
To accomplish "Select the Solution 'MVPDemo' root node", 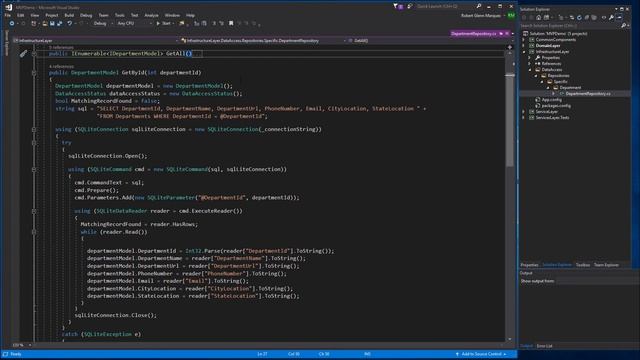I will (558, 33).
